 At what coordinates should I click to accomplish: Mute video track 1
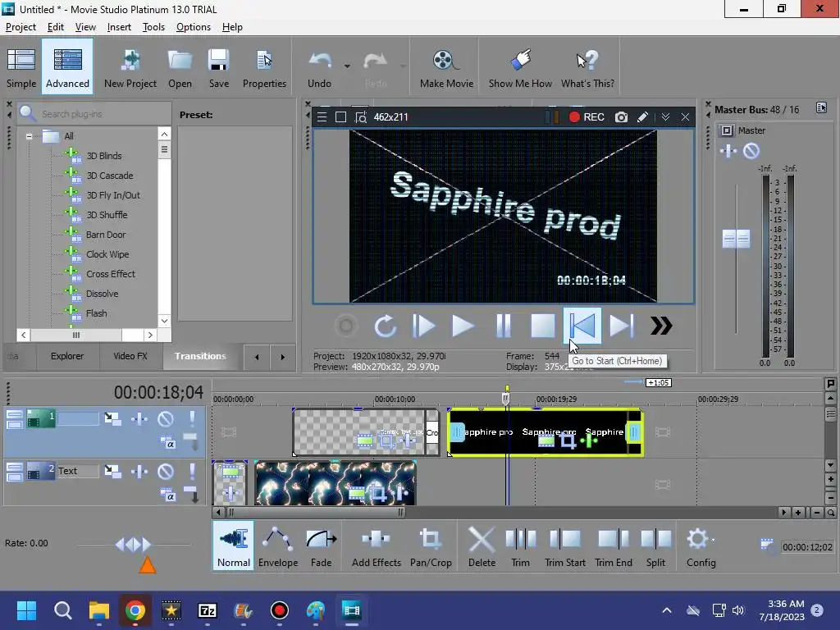166,418
